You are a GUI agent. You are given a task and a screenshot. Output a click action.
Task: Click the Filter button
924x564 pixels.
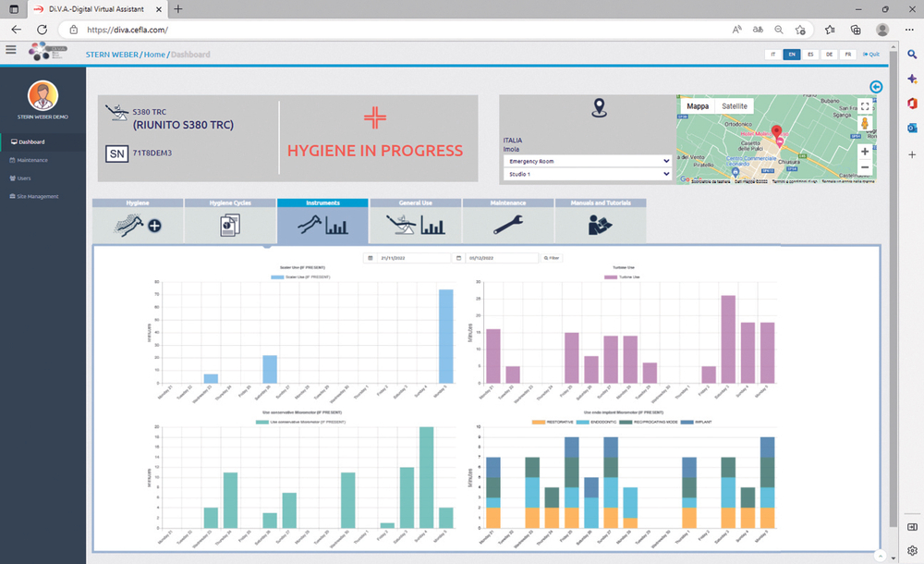[551, 258]
